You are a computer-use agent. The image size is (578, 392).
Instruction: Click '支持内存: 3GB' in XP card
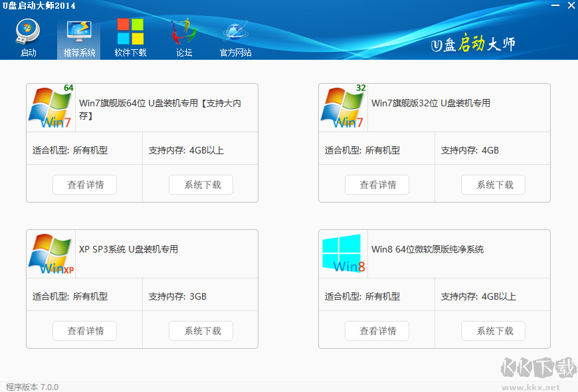[177, 296]
